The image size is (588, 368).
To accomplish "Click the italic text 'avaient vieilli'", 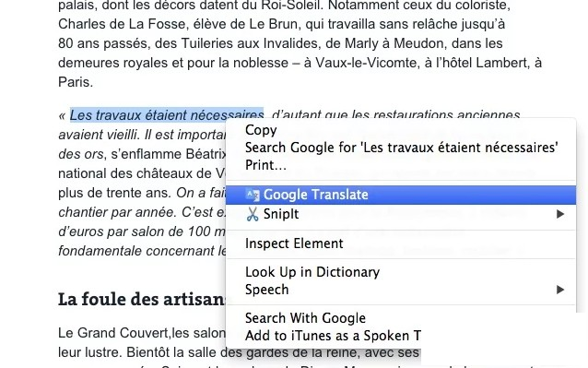I will [99, 135].
